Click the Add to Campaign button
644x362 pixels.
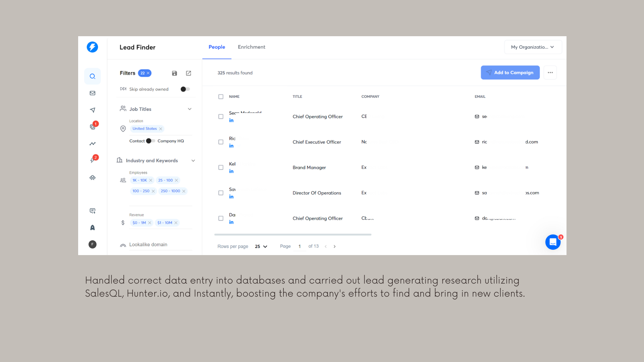510,72
